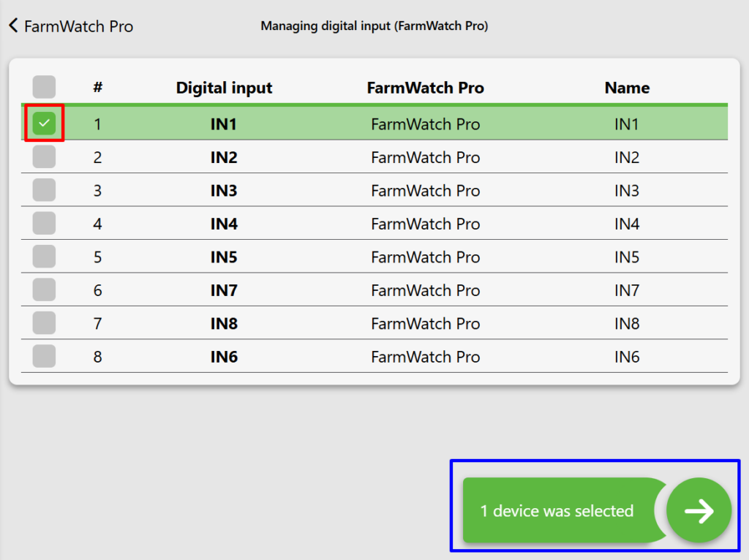Click the '1 device was selected' banner
Viewport: 749px width, 560px height.
tap(563, 510)
